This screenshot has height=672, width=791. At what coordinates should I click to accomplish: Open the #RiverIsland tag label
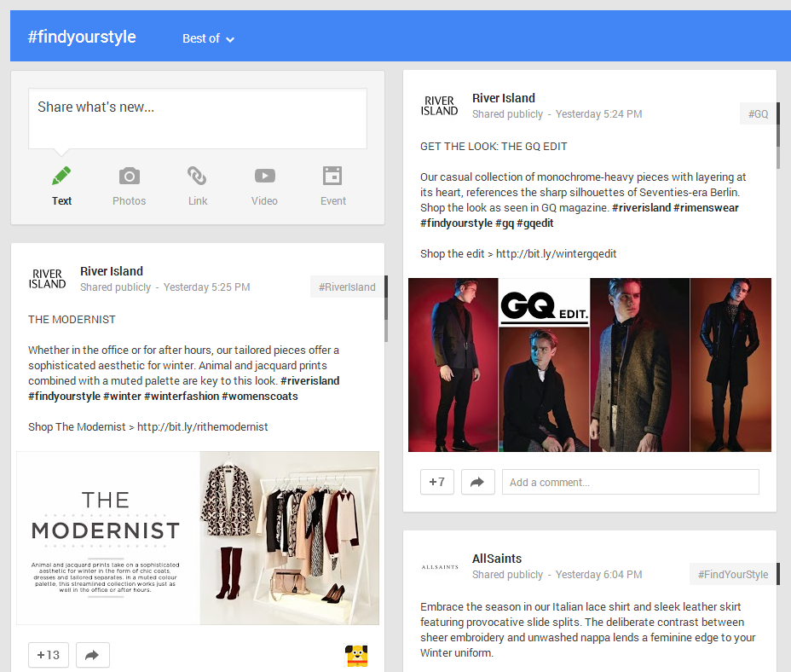click(x=347, y=287)
